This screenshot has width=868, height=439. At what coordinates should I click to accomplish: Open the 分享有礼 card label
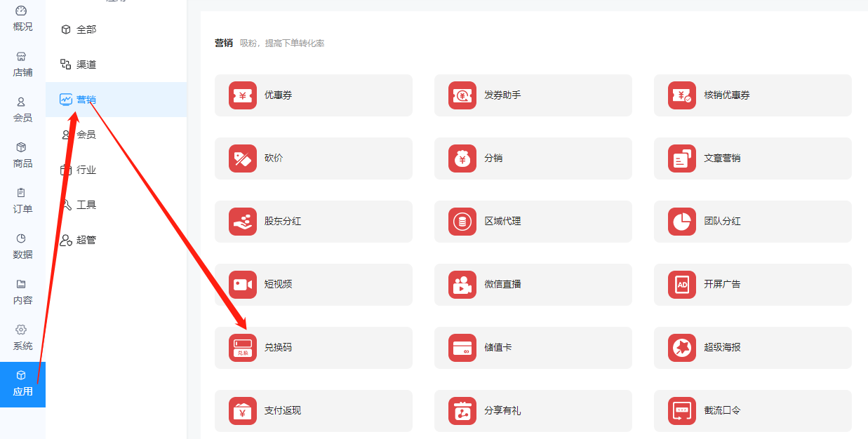click(x=502, y=411)
